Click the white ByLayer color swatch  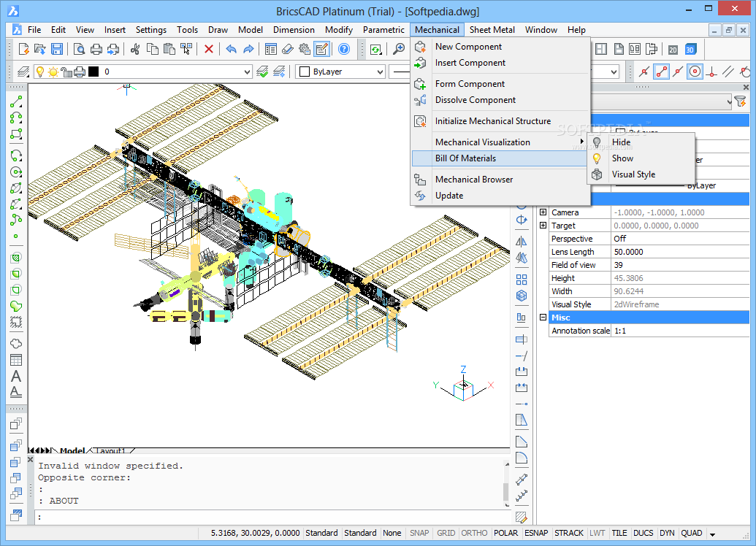click(305, 72)
